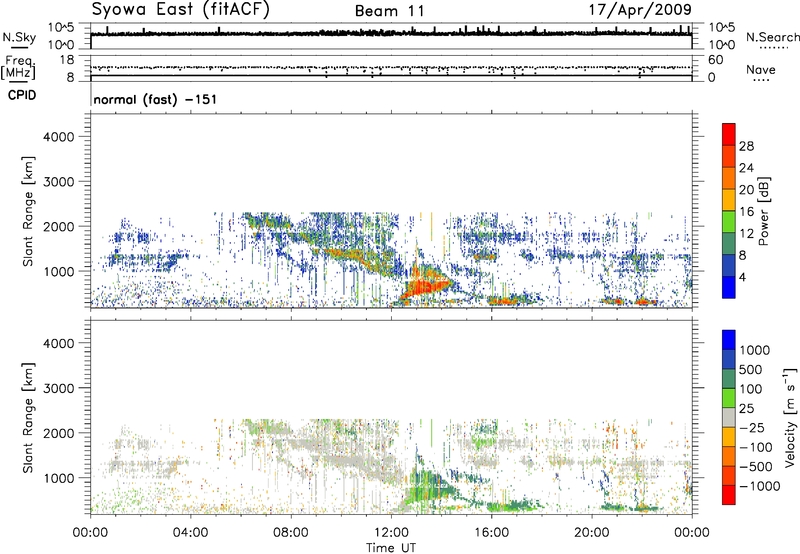Click the "3000" range label on velocity panel
800x554 pixels.
58,388
